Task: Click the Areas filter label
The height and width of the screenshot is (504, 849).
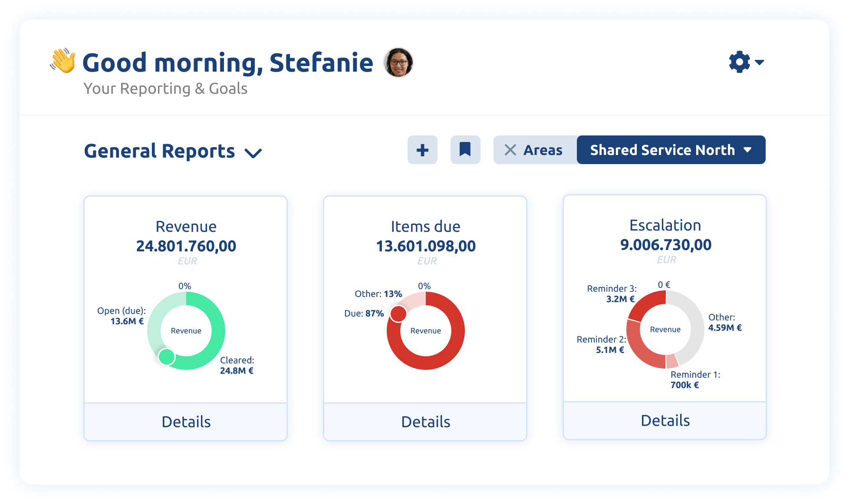Action: pyautogui.click(x=543, y=150)
